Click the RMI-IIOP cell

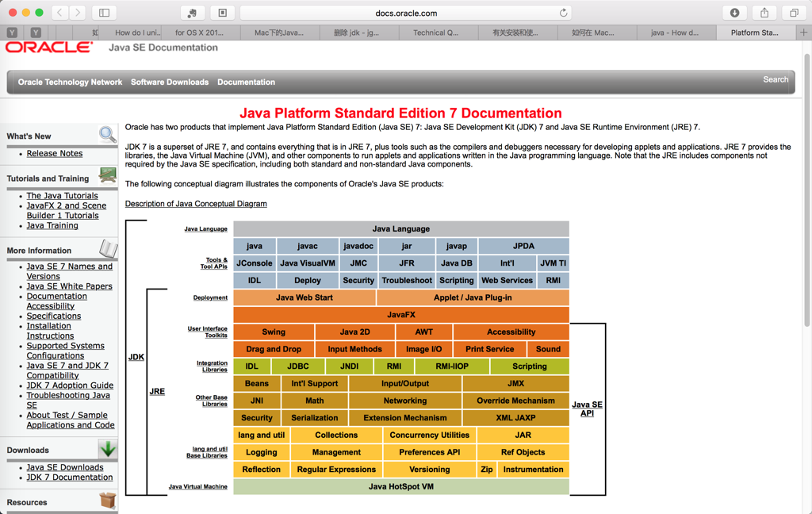coord(452,366)
